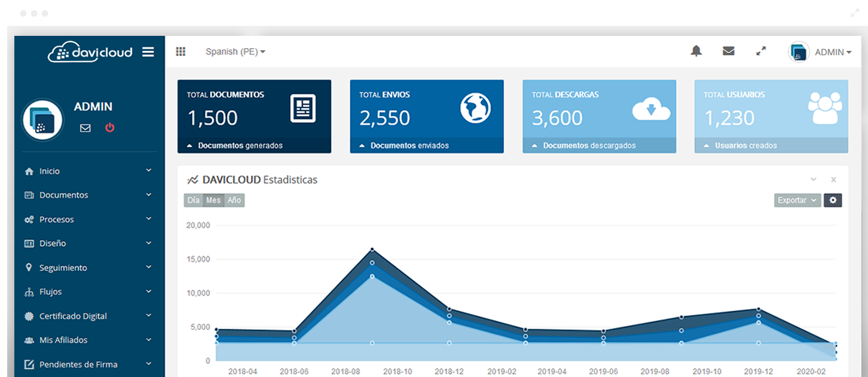Open the mail envelope icon in top bar

pyautogui.click(x=728, y=51)
